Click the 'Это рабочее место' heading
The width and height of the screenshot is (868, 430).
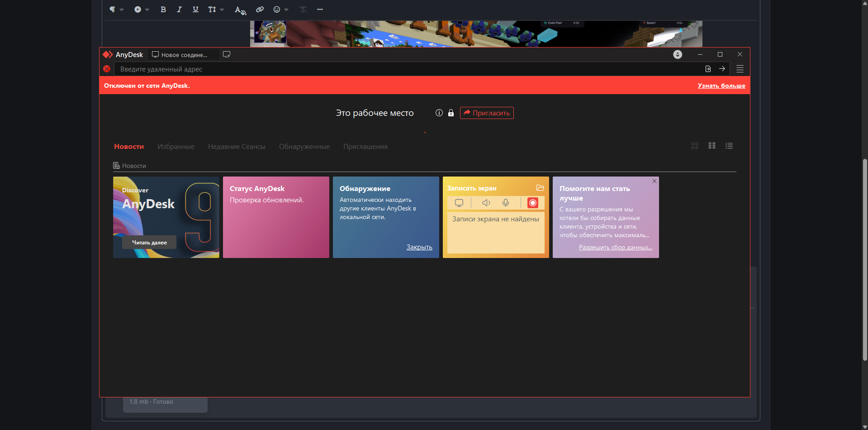(x=375, y=113)
